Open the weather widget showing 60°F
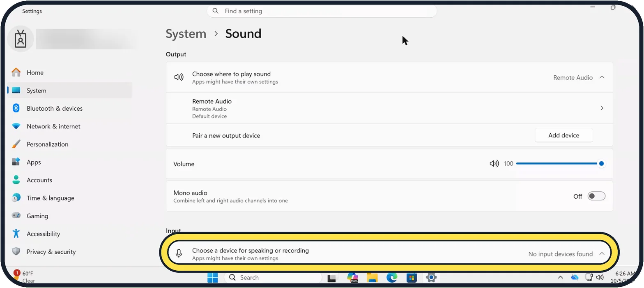This screenshot has width=644, height=288. click(x=24, y=277)
